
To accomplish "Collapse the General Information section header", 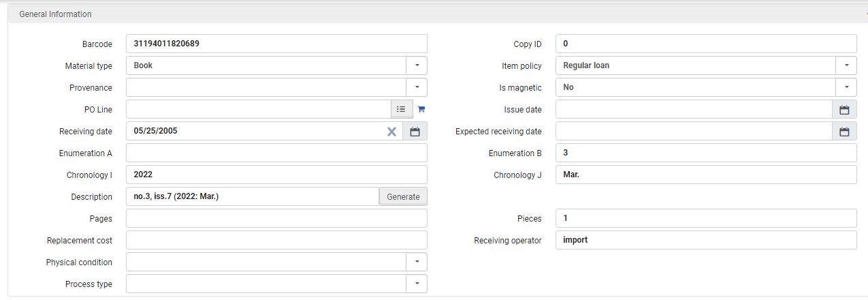I will coord(438,14).
